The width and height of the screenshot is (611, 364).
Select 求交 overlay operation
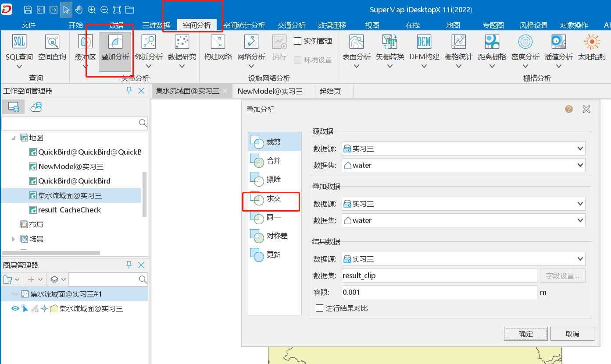click(275, 198)
